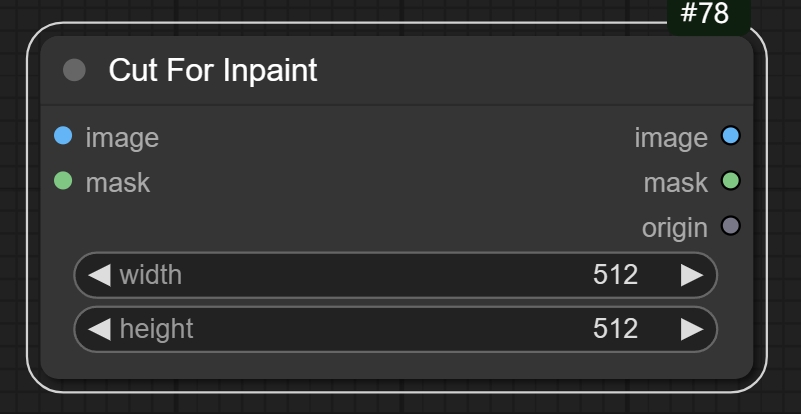The width and height of the screenshot is (801, 414).
Task: Select the green mask output socket
Action: point(730,181)
